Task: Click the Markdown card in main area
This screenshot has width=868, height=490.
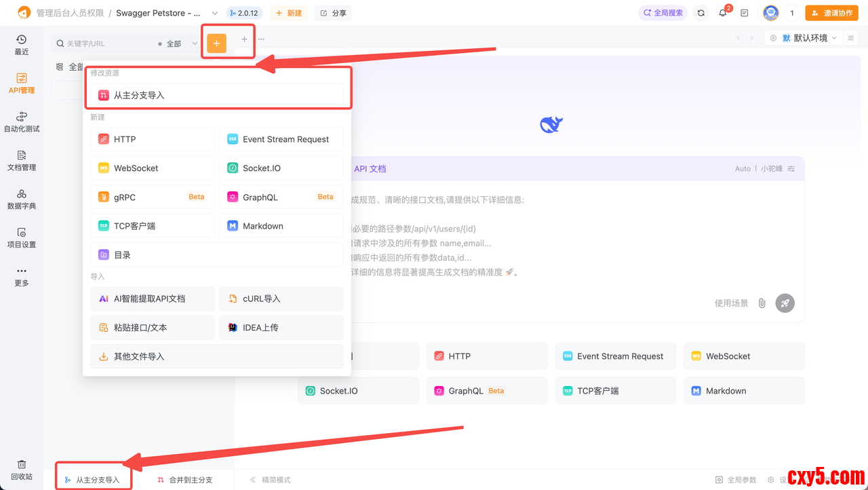Action: pos(745,391)
